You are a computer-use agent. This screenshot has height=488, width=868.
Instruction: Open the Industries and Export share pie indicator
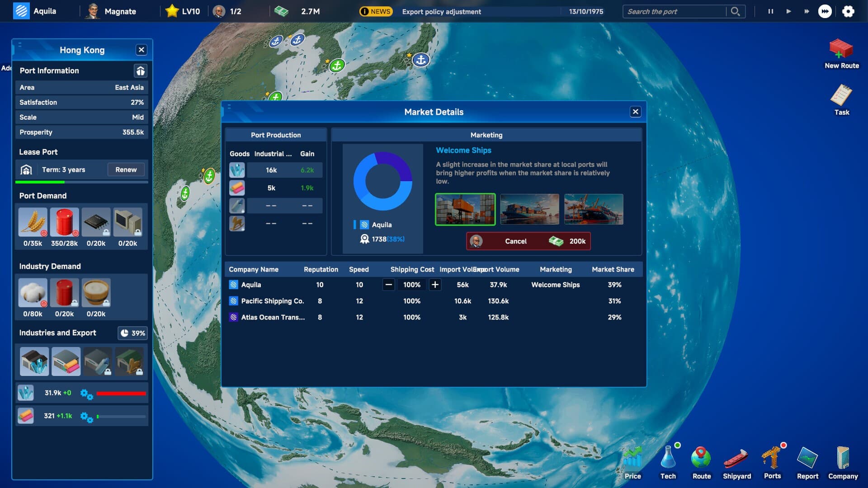pyautogui.click(x=132, y=333)
